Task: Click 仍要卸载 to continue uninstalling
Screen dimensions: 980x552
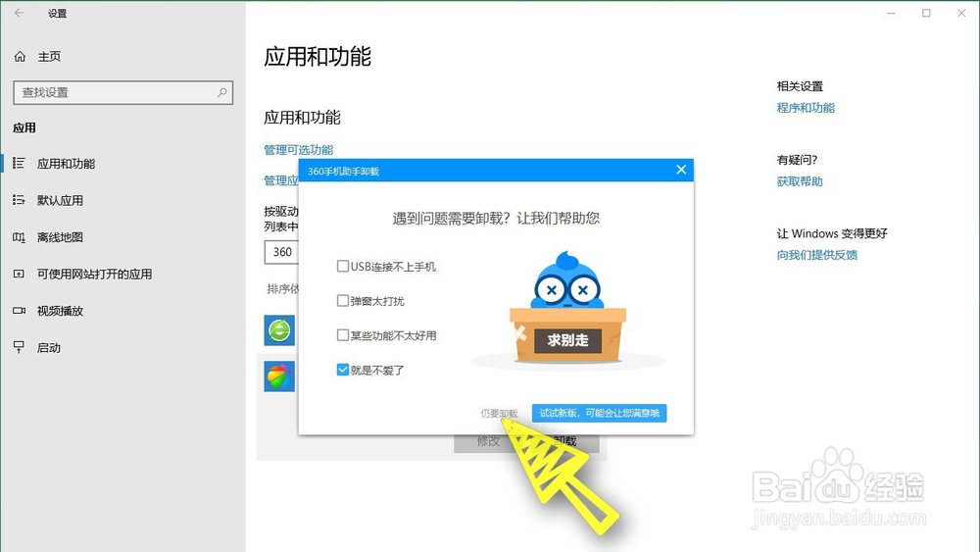Action: pos(499,413)
